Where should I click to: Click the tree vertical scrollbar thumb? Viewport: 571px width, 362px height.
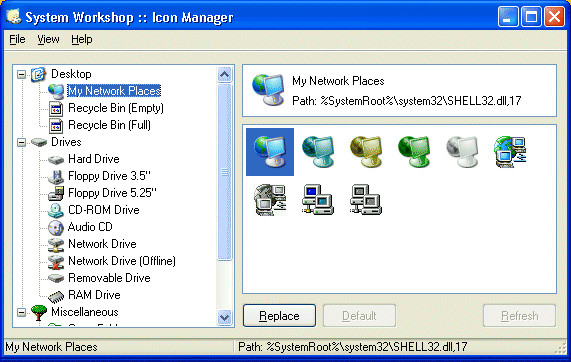(225, 172)
